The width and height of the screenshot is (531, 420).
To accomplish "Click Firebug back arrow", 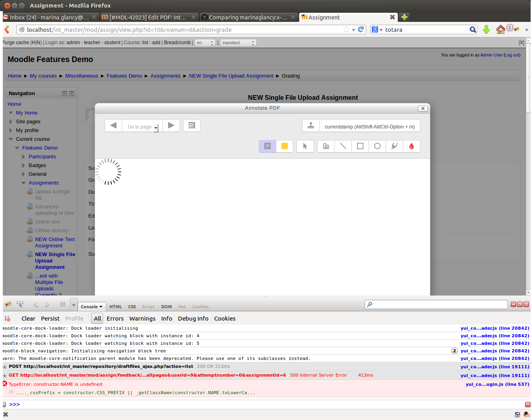I will [x=35, y=305].
